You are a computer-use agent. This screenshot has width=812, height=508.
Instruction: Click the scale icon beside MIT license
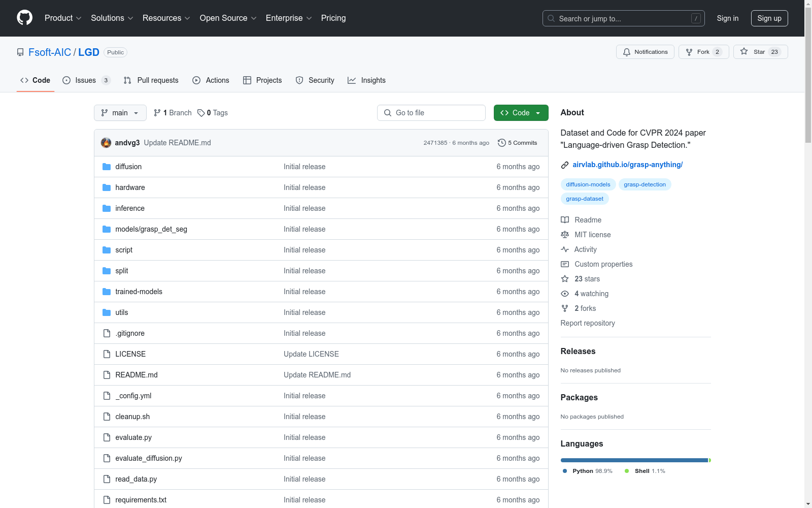[x=565, y=235]
